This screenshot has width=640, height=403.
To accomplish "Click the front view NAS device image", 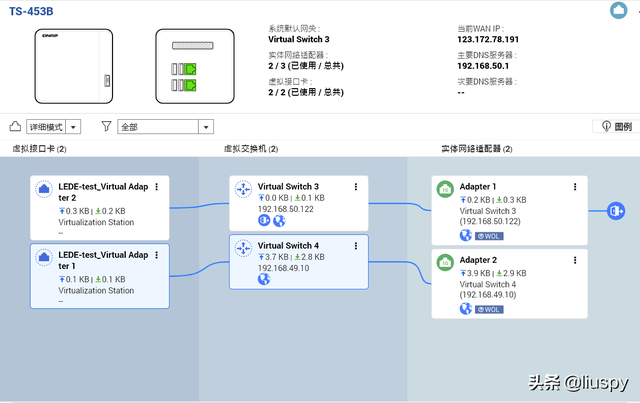I will 73,66.
